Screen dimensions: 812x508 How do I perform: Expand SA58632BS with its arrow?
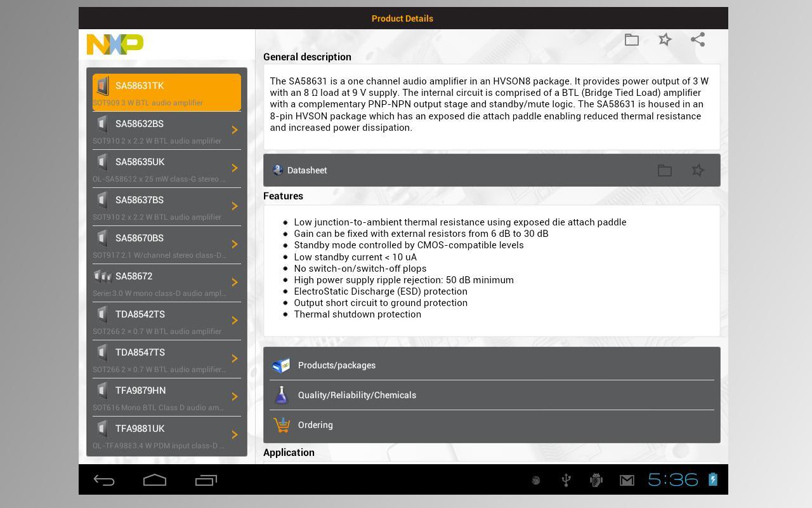[x=234, y=130]
